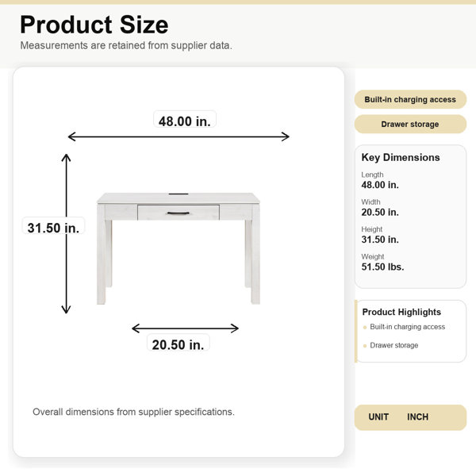The height and width of the screenshot is (476, 476).
Task: Click the horizontal width arrow below desk
Action: pos(185,328)
